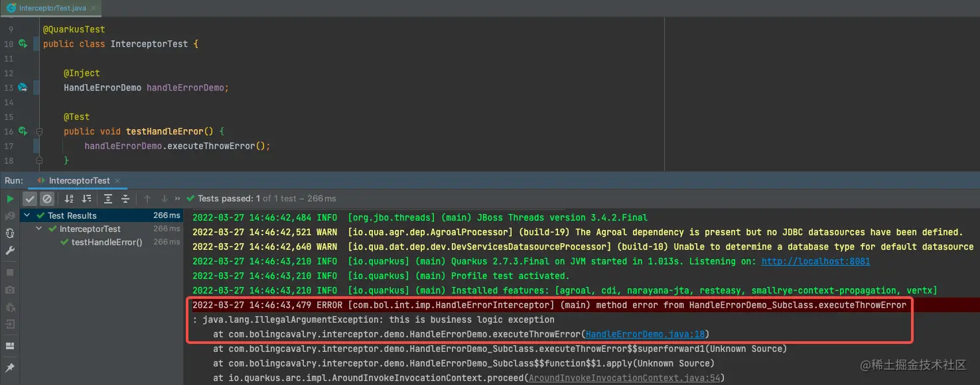Screen dimensions: 980x385
Task: Close the InterceptorTest run tab
Action: pyautogui.click(x=117, y=180)
